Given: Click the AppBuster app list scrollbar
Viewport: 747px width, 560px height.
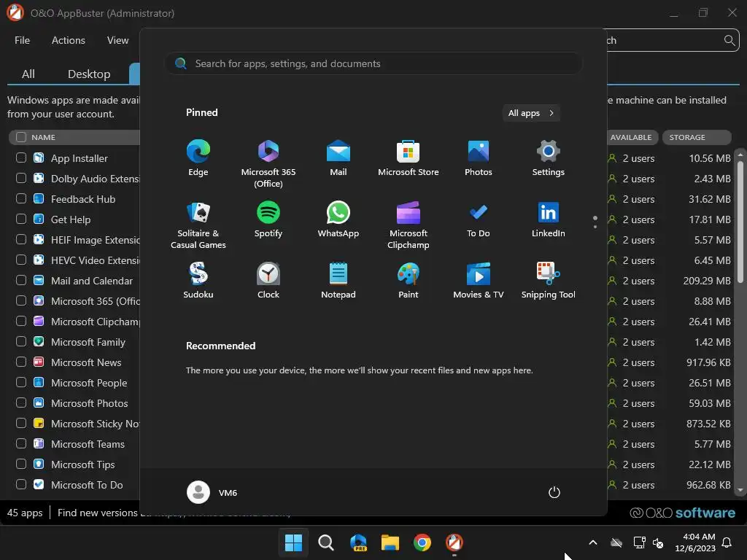Looking at the screenshot, I should point(740,222).
